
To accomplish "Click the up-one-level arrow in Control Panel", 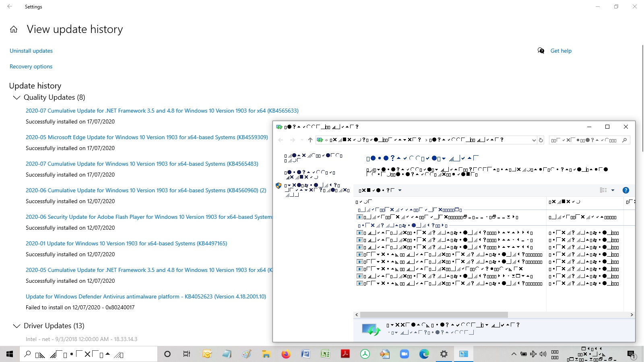I will tap(310, 140).
